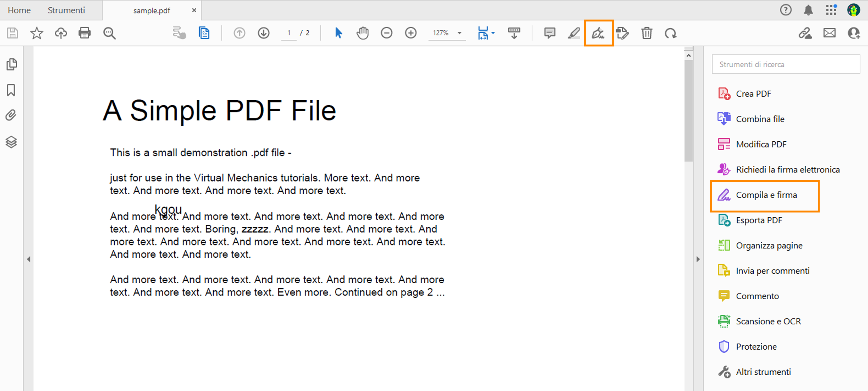This screenshot has width=868, height=391.
Task: Click the Fill and Sign pen icon
Action: pos(598,33)
